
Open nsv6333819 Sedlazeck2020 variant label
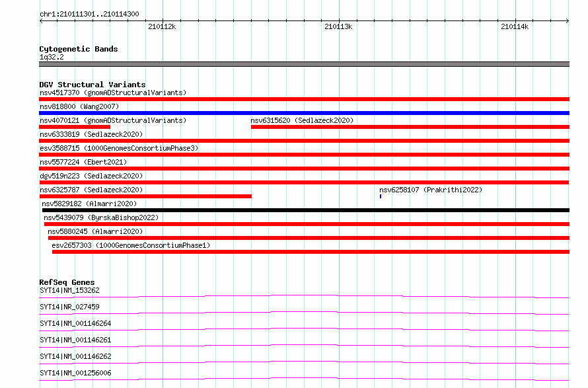pyautogui.click(x=91, y=134)
